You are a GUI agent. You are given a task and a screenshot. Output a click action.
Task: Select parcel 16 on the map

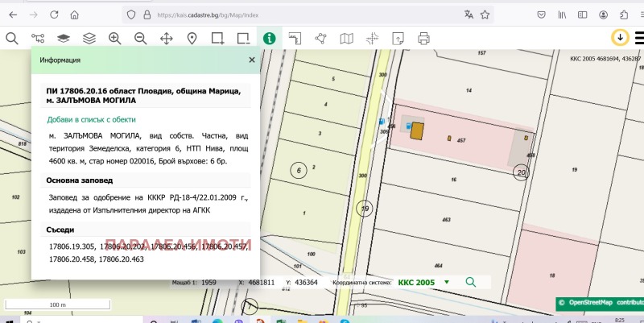pyautogui.click(x=453, y=180)
